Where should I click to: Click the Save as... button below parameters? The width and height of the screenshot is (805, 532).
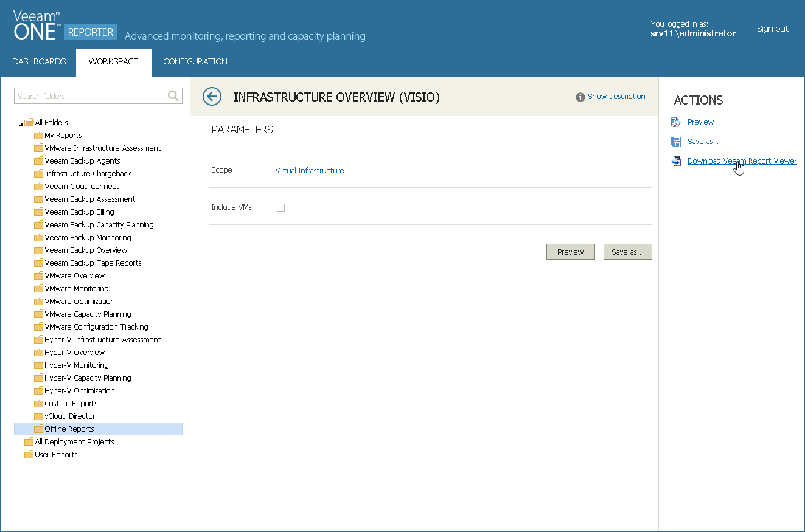[628, 252]
